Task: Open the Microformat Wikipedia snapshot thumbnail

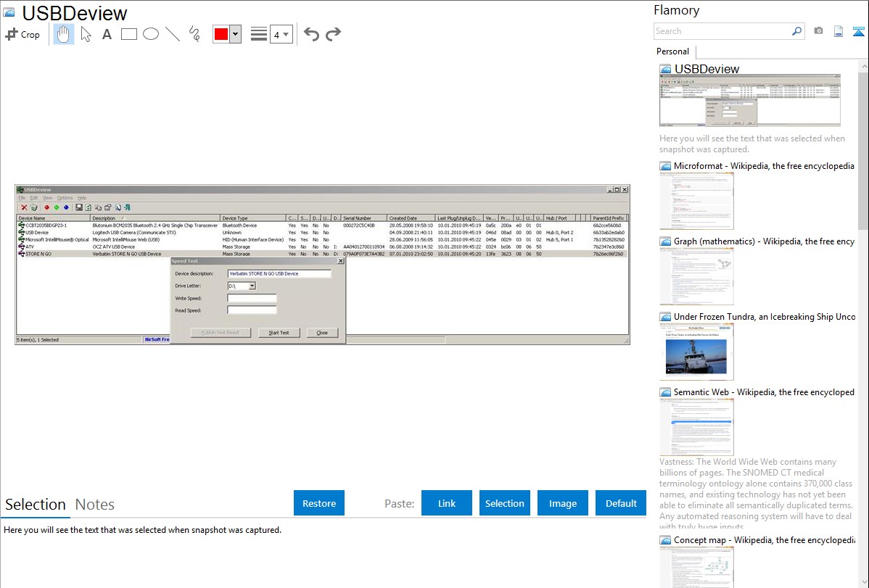Action: tap(696, 201)
